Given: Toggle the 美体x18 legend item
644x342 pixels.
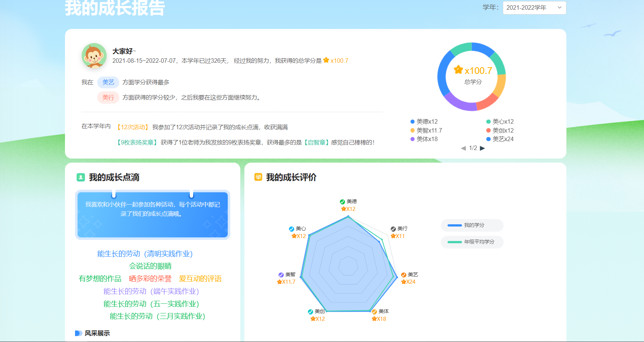Looking at the screenshot, I should (x=424, y=139).
